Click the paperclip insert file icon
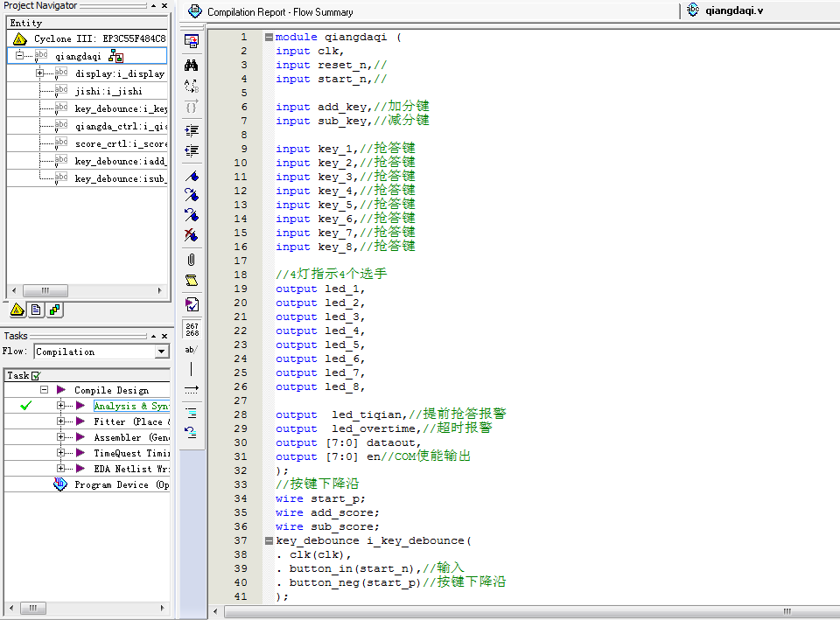The width and height of the screenshot is (840, 620). 191,260
